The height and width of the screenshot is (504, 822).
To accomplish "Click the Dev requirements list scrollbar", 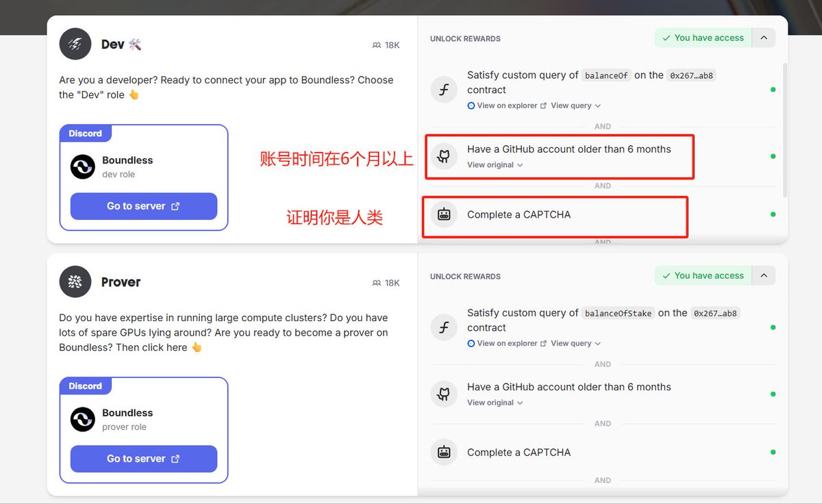I will 785,130.
